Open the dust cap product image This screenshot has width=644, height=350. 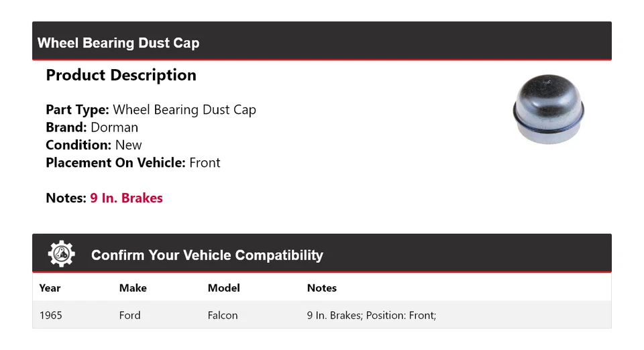click(x=548, y=109)
